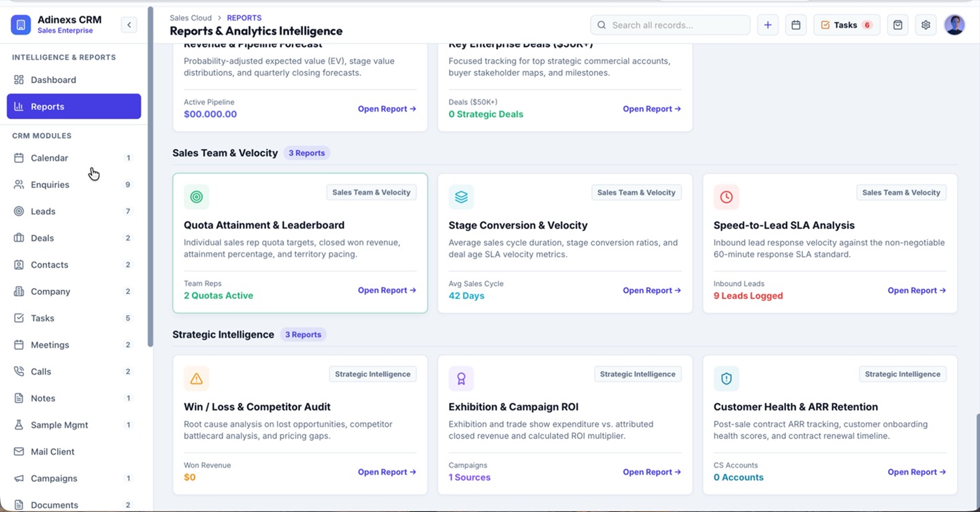980x512 pixels.
Task: Click the Notes document icon in sidebar
Action: [x=19, y=398]
